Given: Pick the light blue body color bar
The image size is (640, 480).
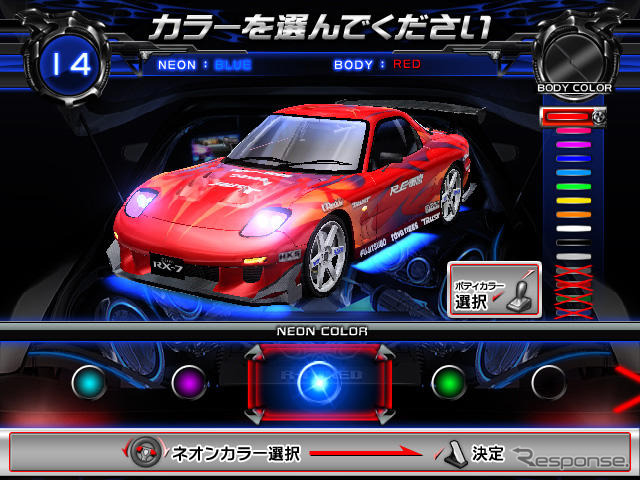Looking at the screenshot, I should [573, 173].
